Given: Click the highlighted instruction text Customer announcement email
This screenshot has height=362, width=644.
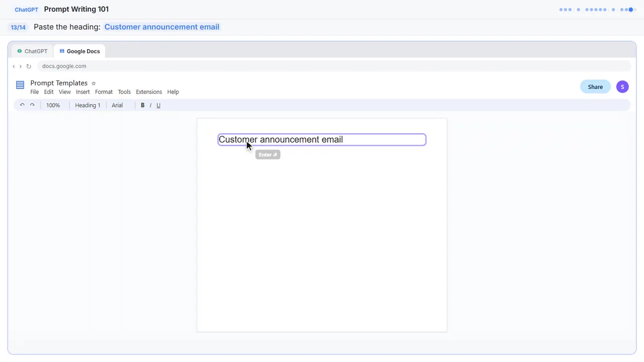Looking at the screenshot, I should pyautogui.click(x=162, y=27).
